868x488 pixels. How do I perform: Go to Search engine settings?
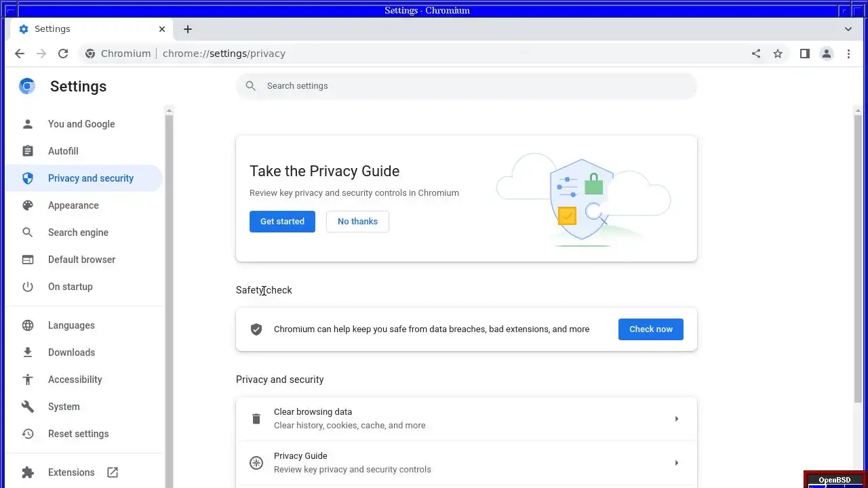point(78,232)
